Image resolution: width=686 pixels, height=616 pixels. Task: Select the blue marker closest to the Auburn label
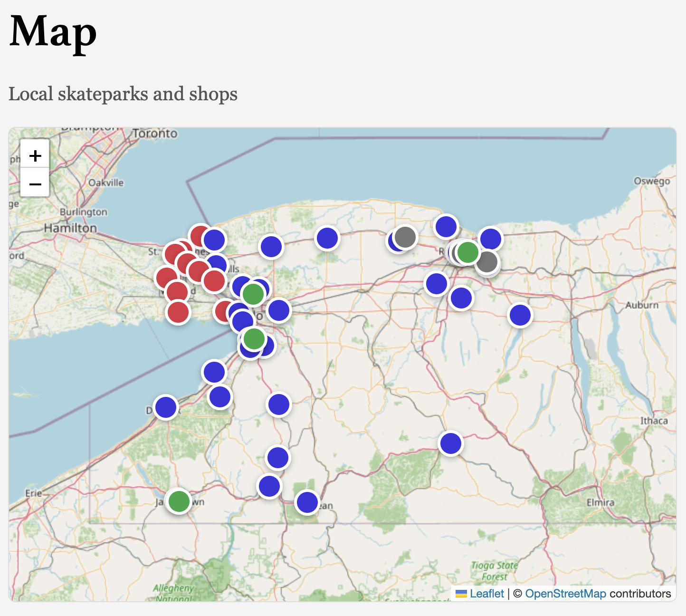(x=520, y=315)
